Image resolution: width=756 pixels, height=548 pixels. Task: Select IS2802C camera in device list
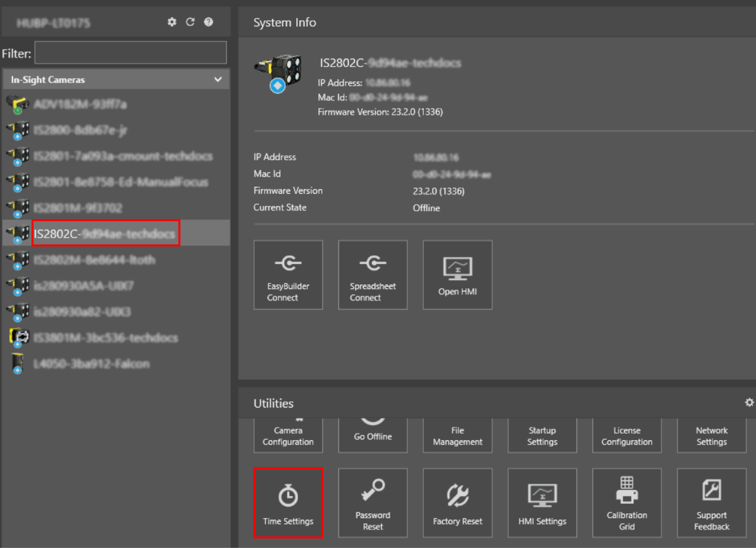105,233
